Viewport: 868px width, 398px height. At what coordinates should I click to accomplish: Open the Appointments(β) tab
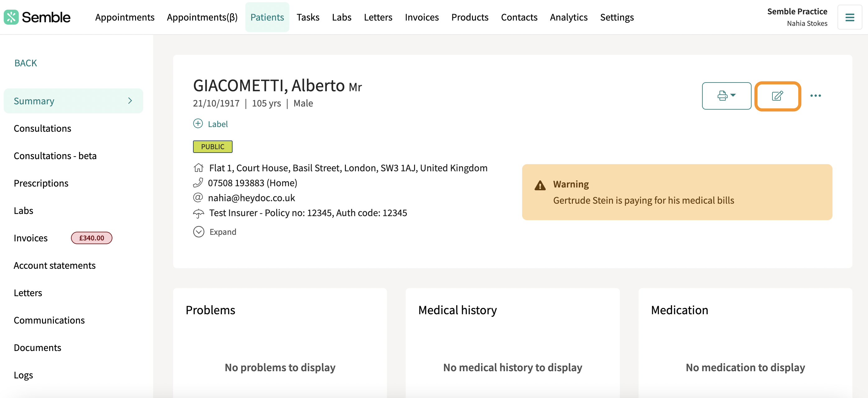[x=202, y=17]
